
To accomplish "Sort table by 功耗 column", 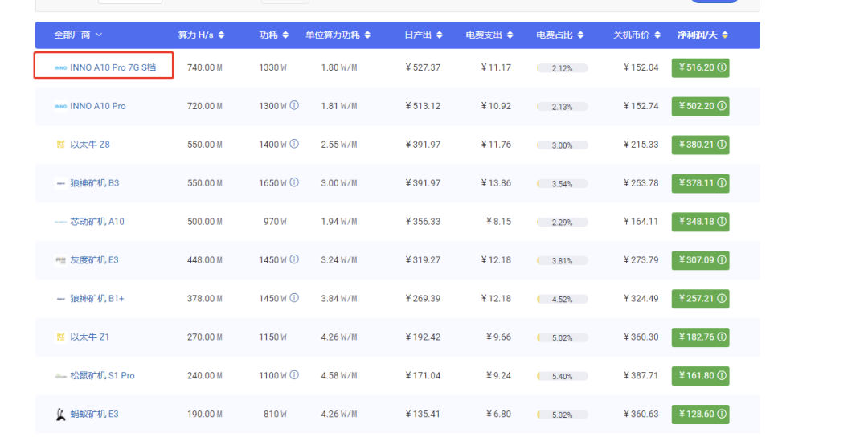I will 274,35.
